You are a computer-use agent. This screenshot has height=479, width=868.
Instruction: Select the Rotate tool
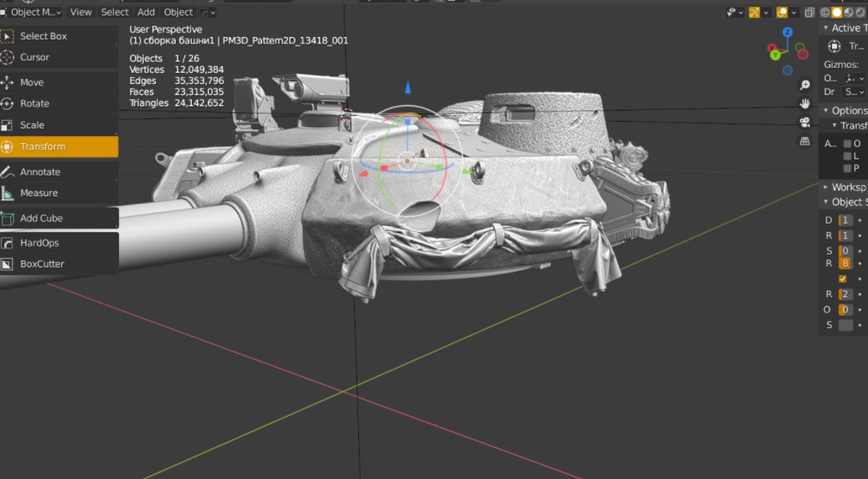pos(34,104)
